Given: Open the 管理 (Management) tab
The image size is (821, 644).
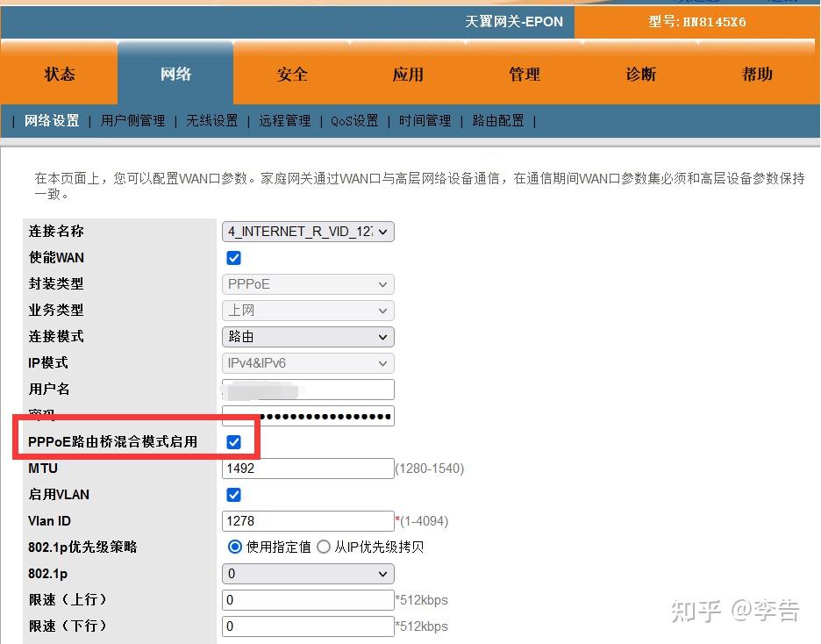Looking at the screenshot, I should (524, 75).
